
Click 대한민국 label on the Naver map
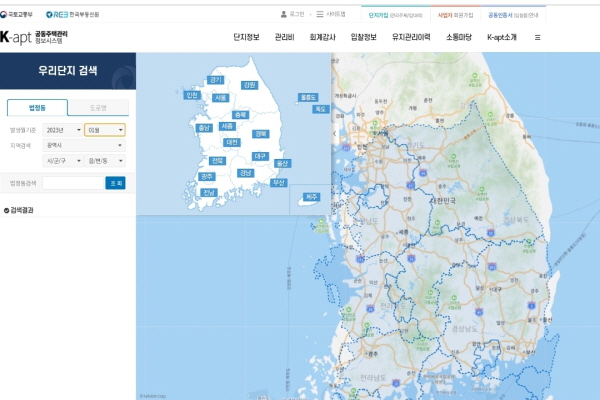coord(443,201)
